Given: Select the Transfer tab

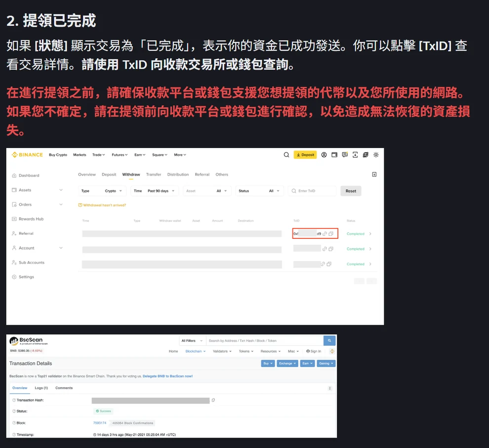Looking at the screenshot, I should point(154,175).
